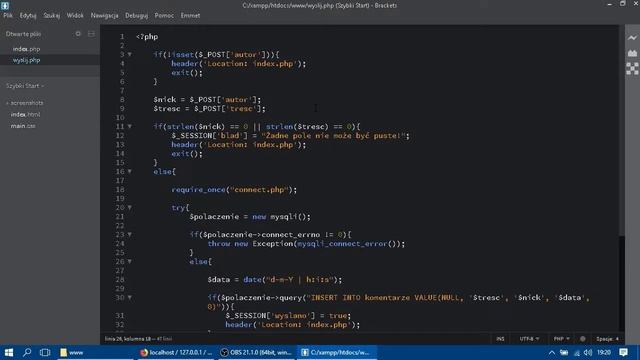This screenshot has width=640, height=360.
Task: Click the throw new Exception line
Action: click(x=306, y=244)
